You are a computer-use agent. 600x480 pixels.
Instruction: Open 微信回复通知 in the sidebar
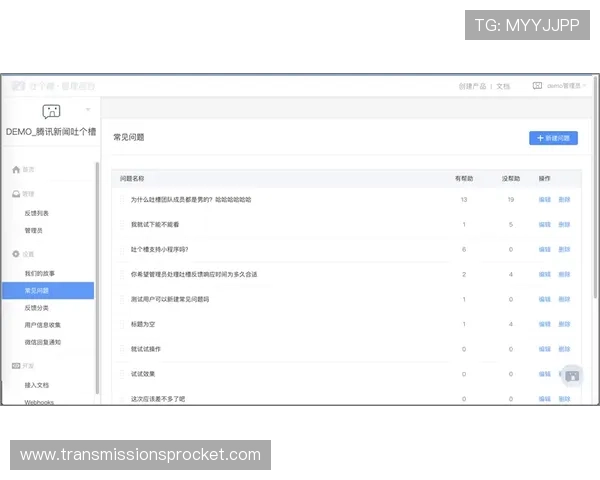pos(42,342)
